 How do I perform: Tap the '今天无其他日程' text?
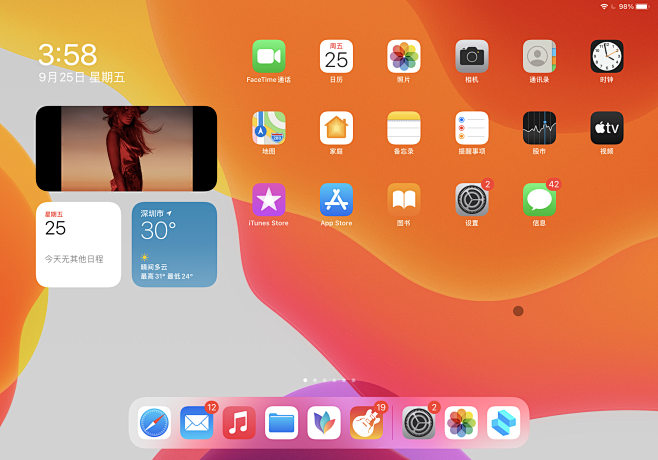(74, 259)
